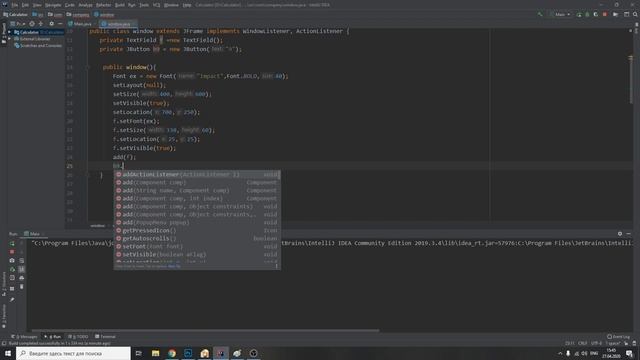The image size is (640, 360).
Task: Click the collapse all icon in Project panel
Action: pos(41,24)
